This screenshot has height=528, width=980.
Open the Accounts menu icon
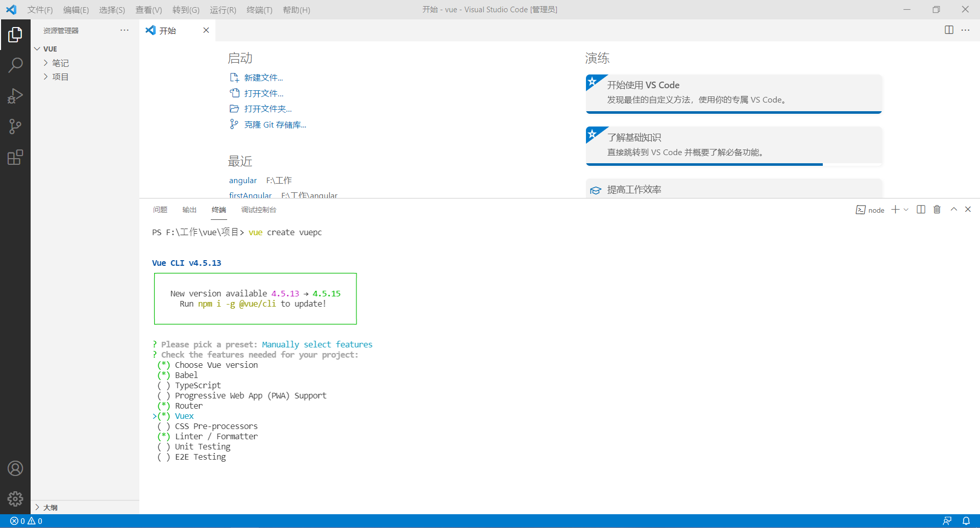[x=15, y=468]
